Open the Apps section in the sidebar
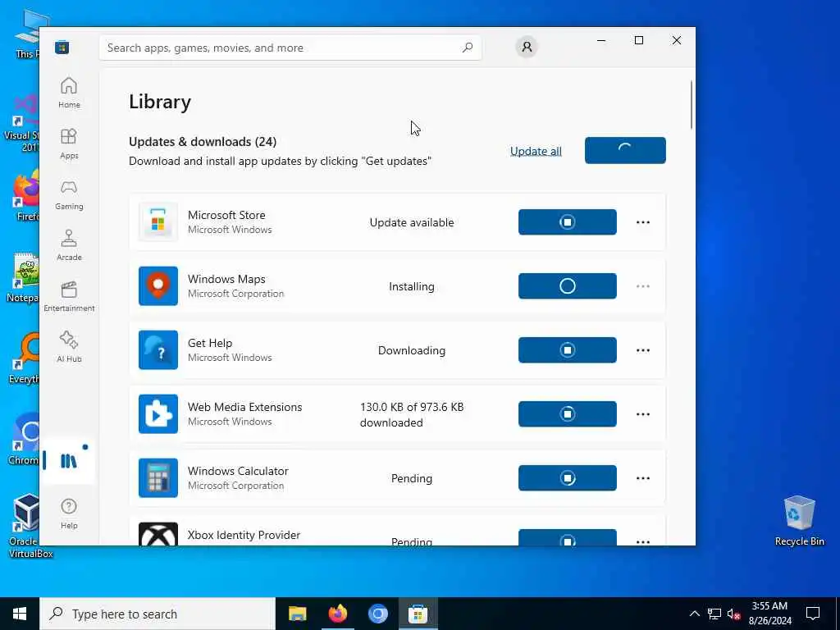 point(69,144)
